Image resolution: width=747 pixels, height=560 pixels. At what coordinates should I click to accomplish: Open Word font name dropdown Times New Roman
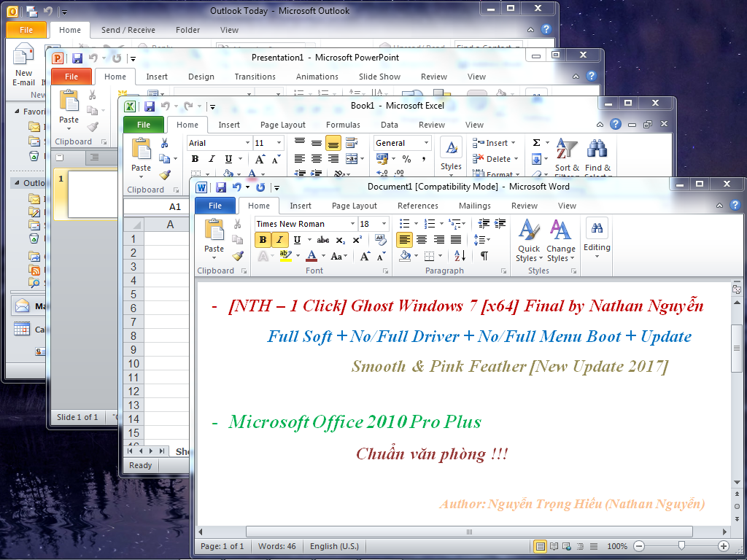(352, 224)
